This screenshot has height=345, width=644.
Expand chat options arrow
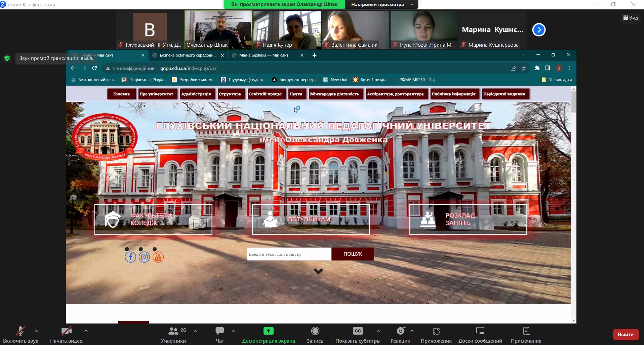234,331
